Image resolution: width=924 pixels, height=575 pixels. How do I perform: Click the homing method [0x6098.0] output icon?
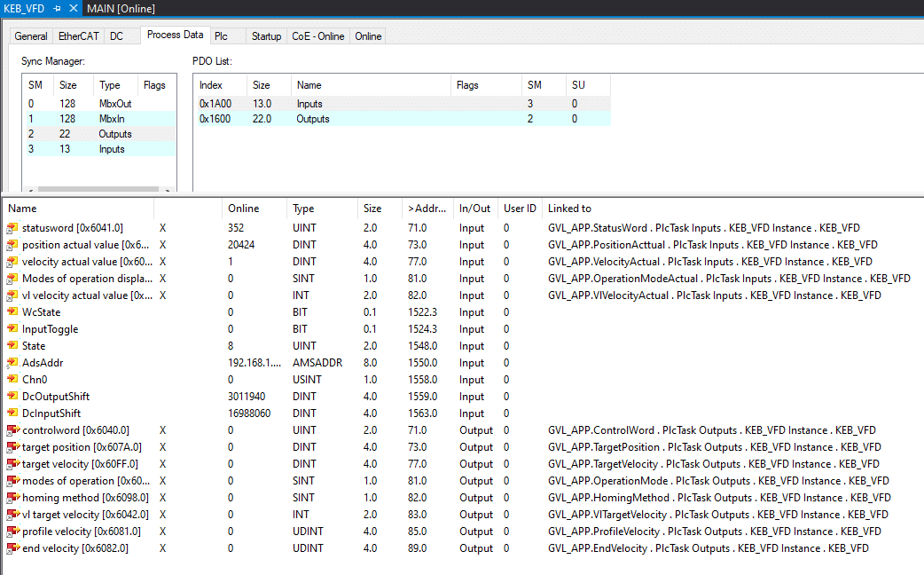click(x=13, y=498)
